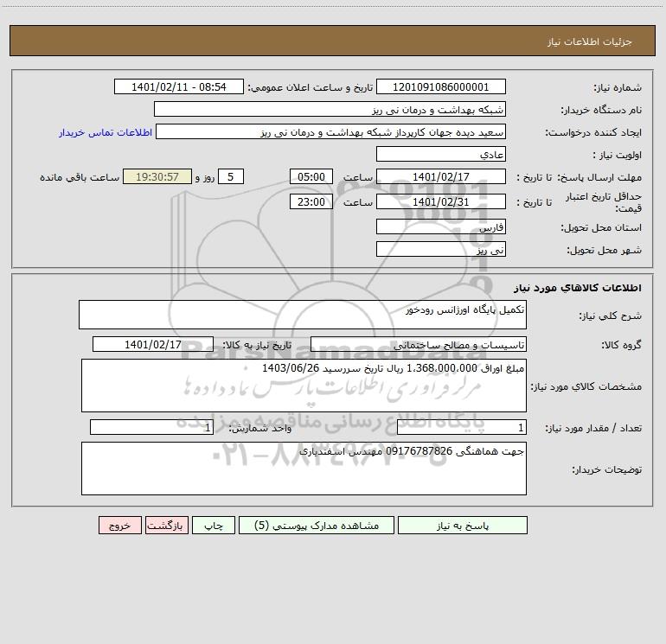Click requester field سعید دیده جهان کارپرداز
The image size is (666, 644).
tap(330, 131)
